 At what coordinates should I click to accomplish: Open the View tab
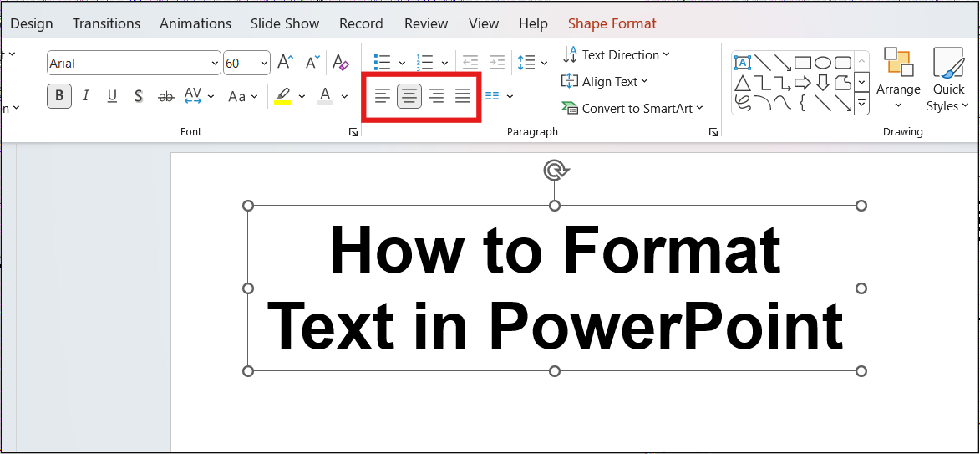[x=484, y=23]
